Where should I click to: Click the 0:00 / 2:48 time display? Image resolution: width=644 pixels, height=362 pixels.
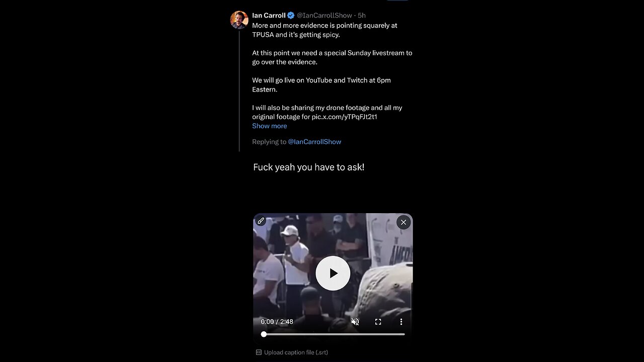tap(277, 322)
